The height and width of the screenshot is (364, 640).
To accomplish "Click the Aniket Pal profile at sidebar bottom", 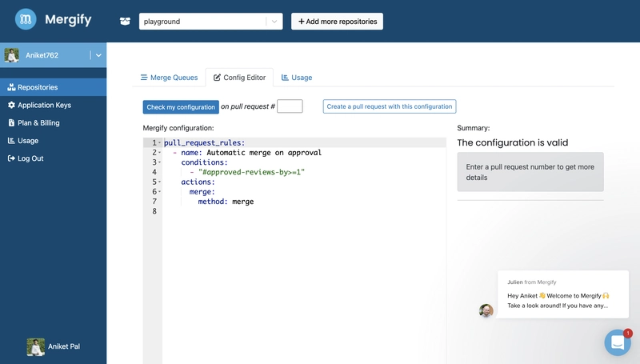I will coord(54,346).
